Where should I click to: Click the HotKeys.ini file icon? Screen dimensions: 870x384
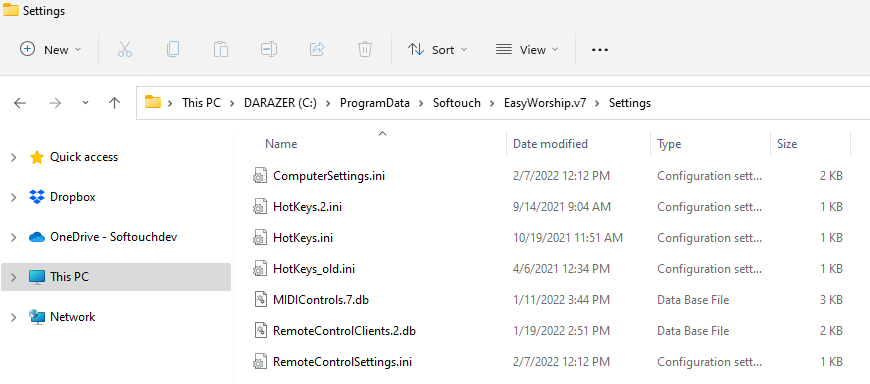point(260,238)
